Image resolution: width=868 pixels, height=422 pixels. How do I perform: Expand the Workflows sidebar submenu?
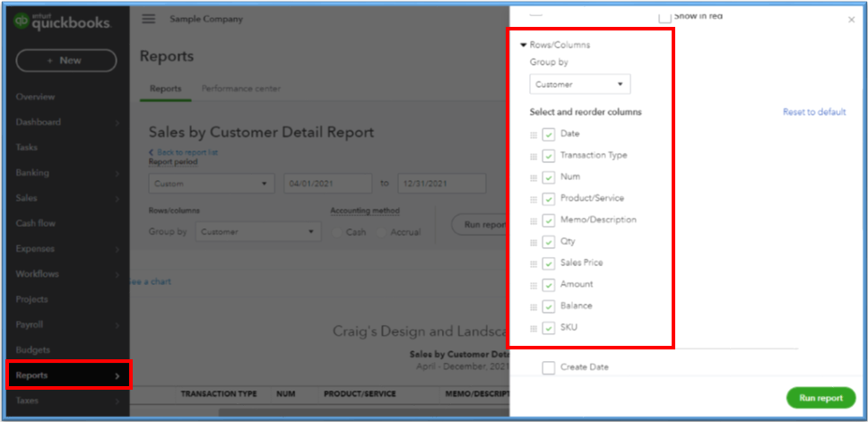(x=117, y=275)
